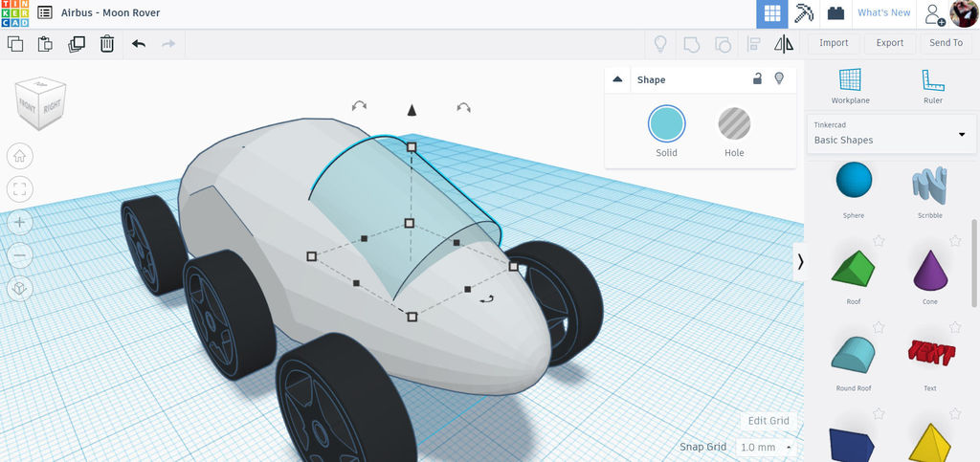Click the Send To button
The image size is (980, 462).
(946, 43)
